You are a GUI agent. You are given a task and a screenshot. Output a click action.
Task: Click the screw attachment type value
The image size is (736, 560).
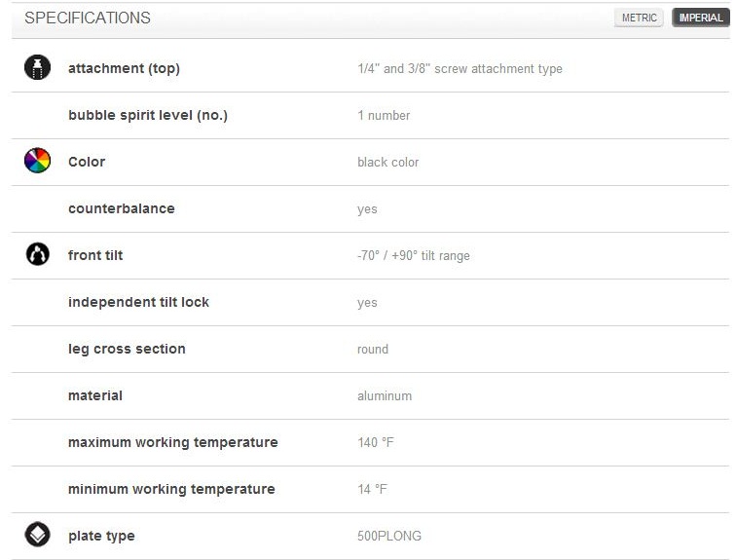point(460,68)
